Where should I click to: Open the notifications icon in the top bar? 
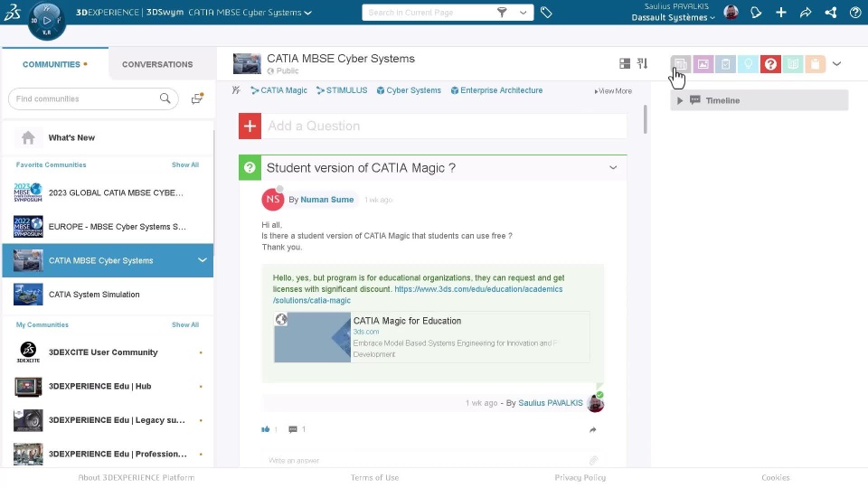pyautogui.click(x=756, y=12)
